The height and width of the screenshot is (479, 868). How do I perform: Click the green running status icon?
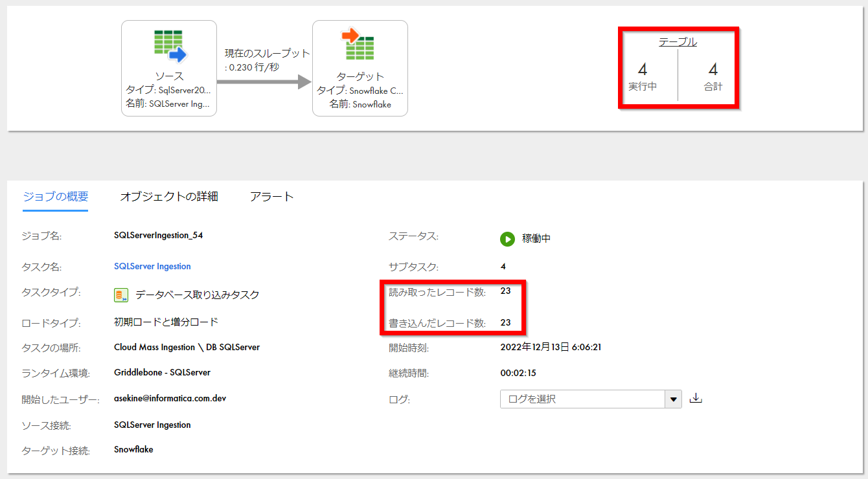tap(507, 239)
